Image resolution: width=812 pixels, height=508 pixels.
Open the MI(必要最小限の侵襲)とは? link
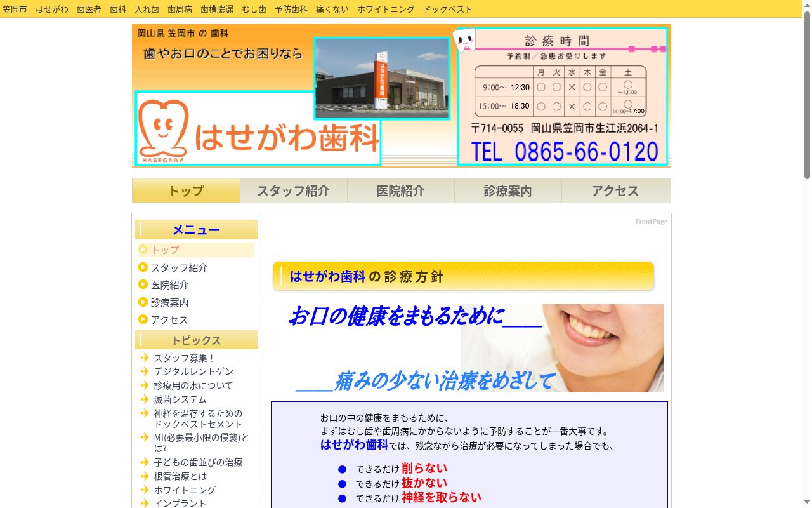tap(202, 443)
